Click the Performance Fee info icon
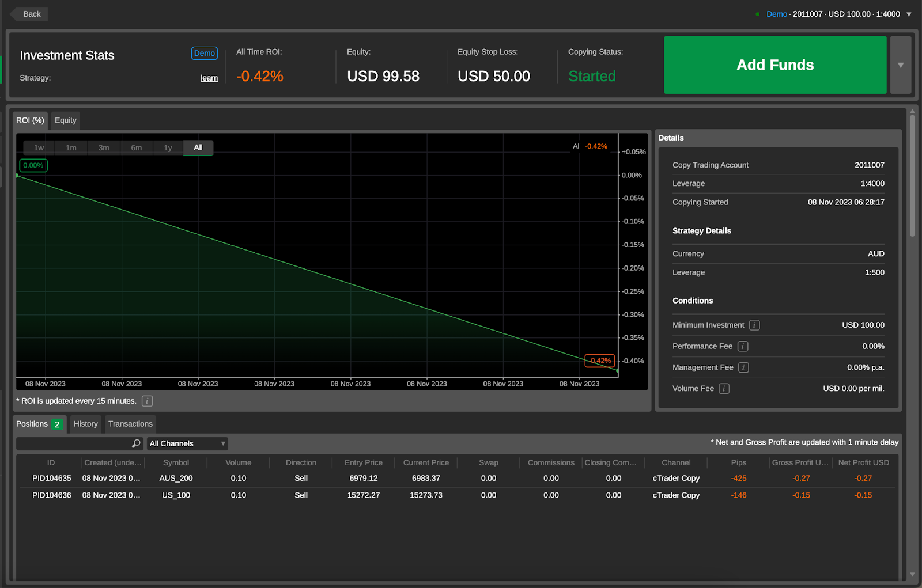This screenshot has width=922, height=588. click(x=743, y=346)
